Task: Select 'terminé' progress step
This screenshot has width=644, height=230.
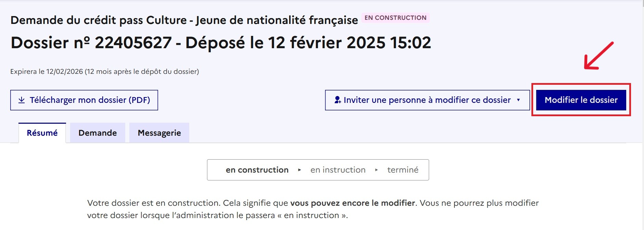Action: pyautogui.click(x=403, y=170)
